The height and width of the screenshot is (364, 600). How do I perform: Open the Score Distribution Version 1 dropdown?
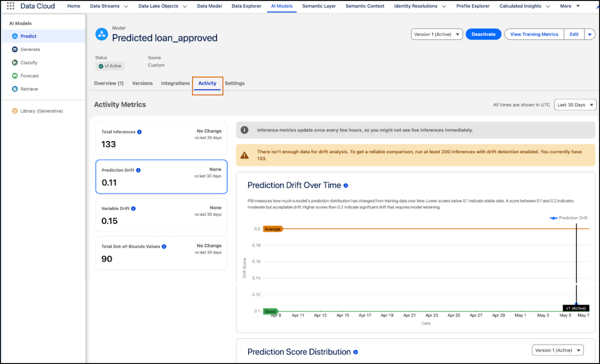pos(557,350)
